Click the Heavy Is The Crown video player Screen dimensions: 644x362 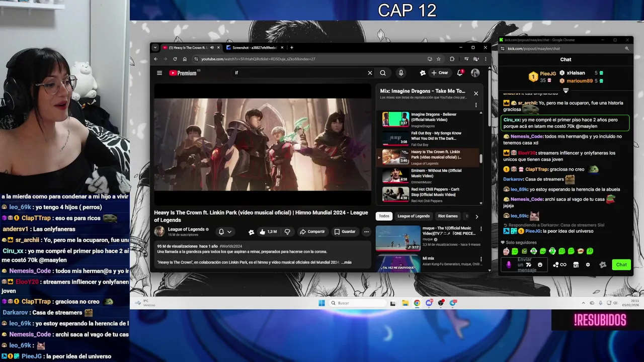(x=263, y=144)
